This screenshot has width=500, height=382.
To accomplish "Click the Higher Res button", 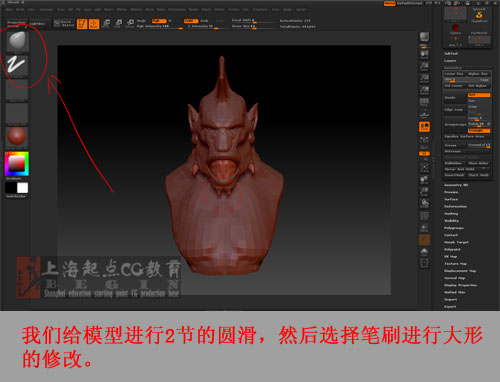I will tap(478, 74).
